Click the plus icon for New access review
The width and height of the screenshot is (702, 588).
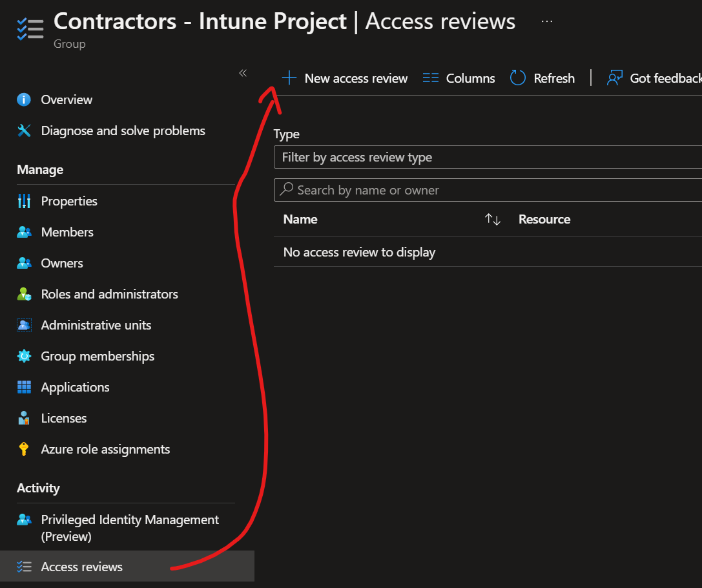point(288,78)
